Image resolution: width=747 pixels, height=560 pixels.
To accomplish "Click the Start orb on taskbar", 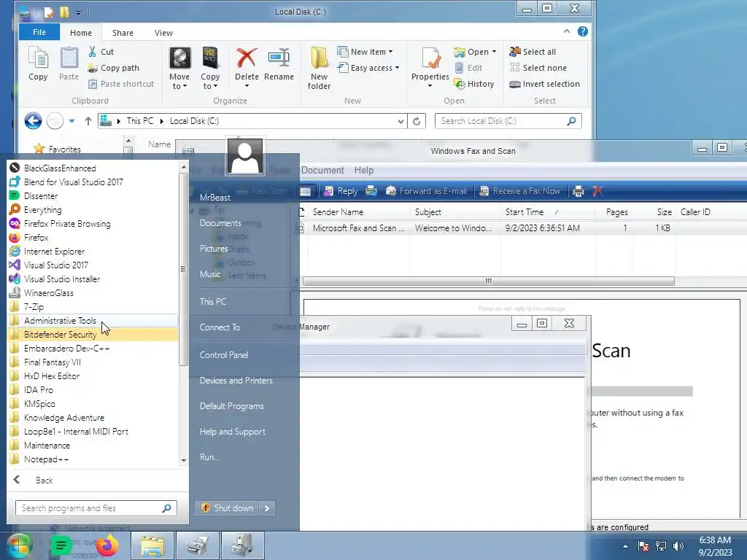I will pyautogui.click(x=19, y=545).
